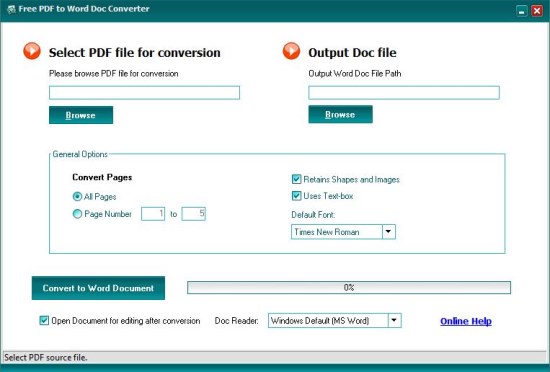Screen dimensions: 550x372
Task: Browse for the source PDF file
Action: (x=81, y=115)
